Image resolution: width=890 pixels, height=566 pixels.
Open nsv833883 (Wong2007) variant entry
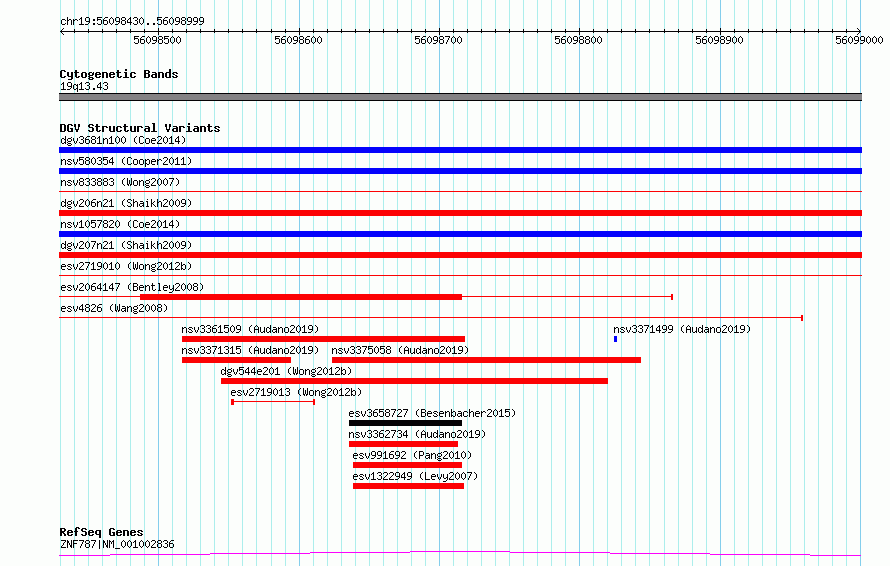coord(120,182)
